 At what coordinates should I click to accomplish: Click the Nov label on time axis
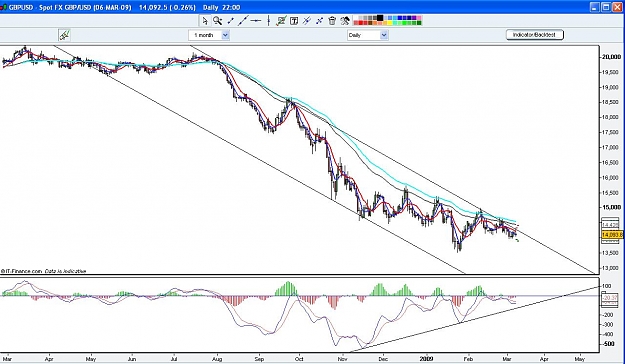tap(342, 359)
